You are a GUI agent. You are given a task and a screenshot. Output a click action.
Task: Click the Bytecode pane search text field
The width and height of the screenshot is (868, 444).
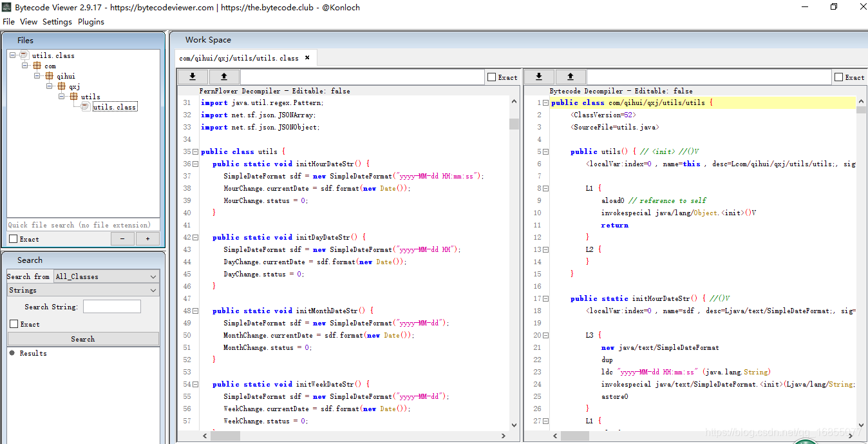tap(709, 77)
